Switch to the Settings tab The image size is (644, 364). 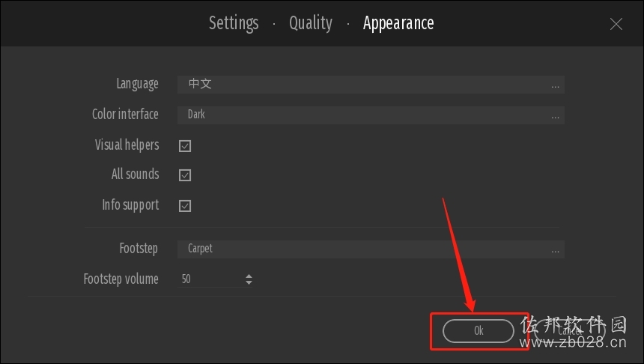[234, 23]
